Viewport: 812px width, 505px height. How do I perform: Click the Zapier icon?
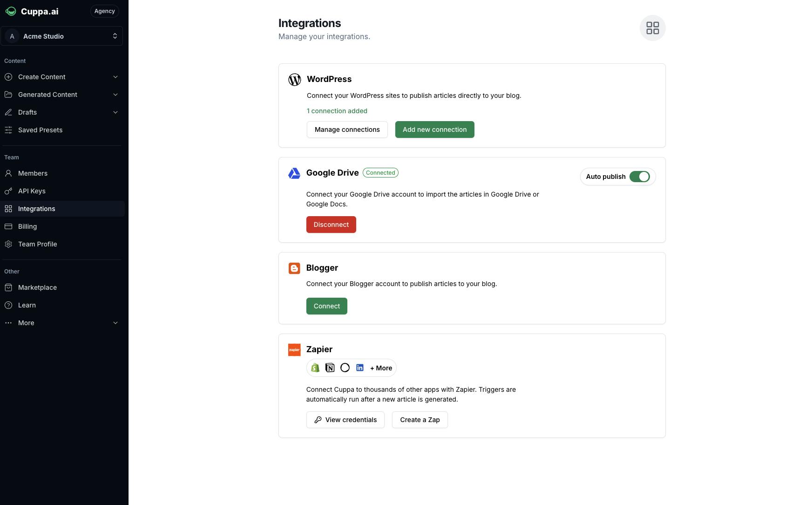[294, 349]
